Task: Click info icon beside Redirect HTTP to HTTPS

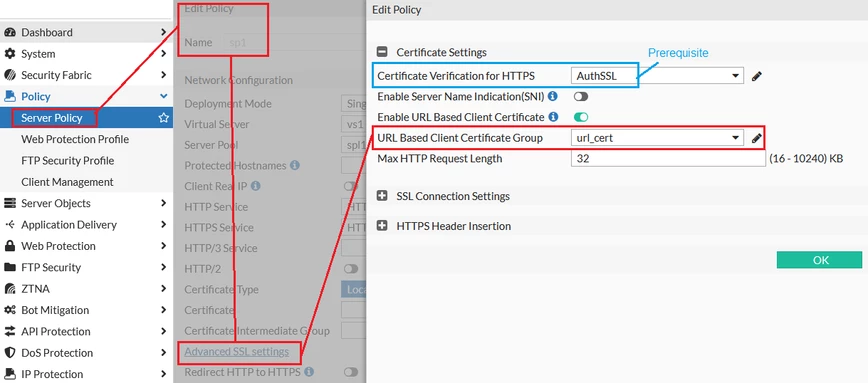Action: pos(309,371)
